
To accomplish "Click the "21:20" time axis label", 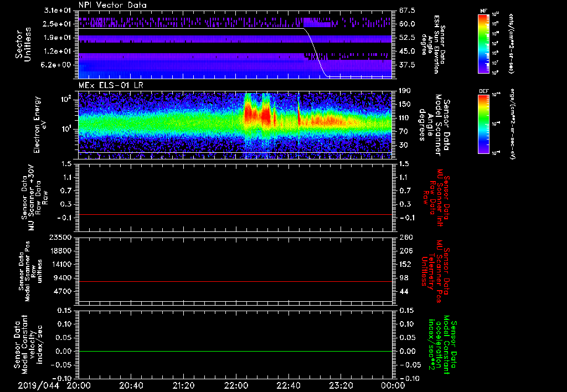I will (183, 386).
